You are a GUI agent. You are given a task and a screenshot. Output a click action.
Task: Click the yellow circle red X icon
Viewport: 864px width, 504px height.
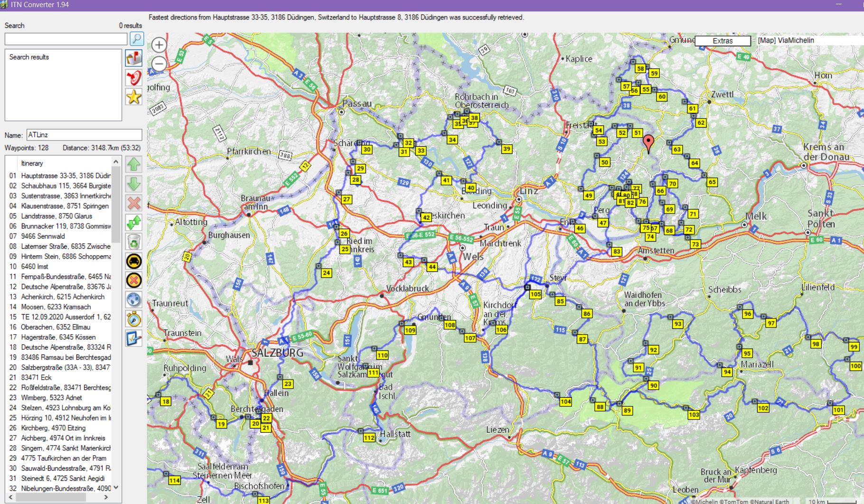[134, 280]
